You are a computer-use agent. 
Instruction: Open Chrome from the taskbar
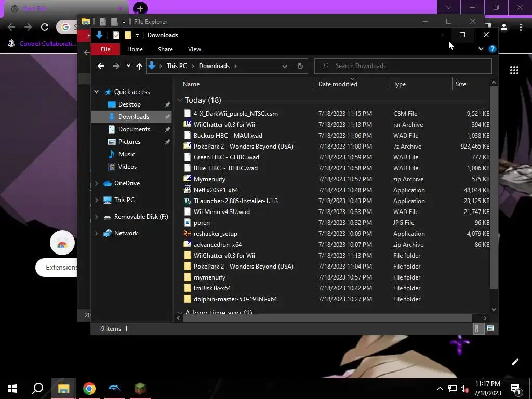(89, 389)
